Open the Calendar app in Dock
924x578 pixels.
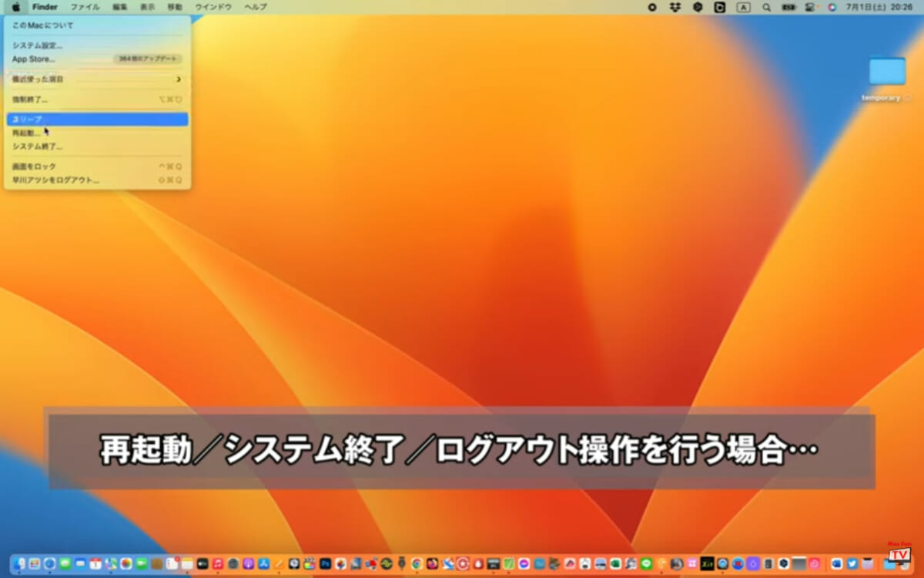tap(95, 564)
